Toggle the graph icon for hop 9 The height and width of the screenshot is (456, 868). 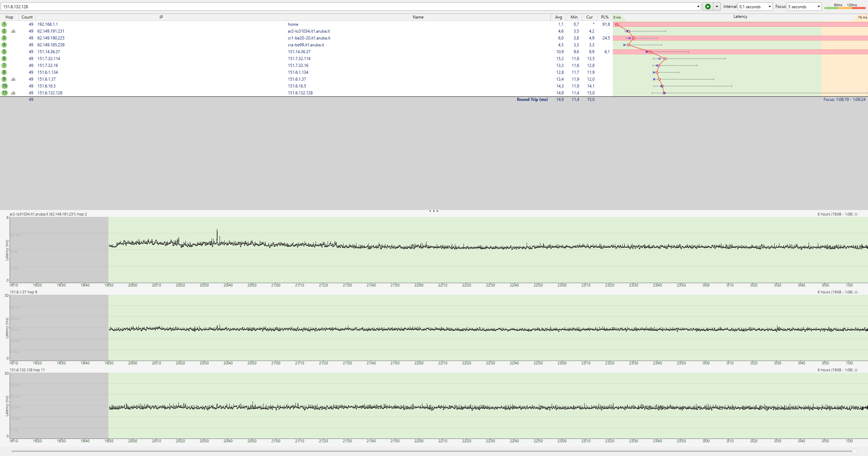(x=13, y=79)
